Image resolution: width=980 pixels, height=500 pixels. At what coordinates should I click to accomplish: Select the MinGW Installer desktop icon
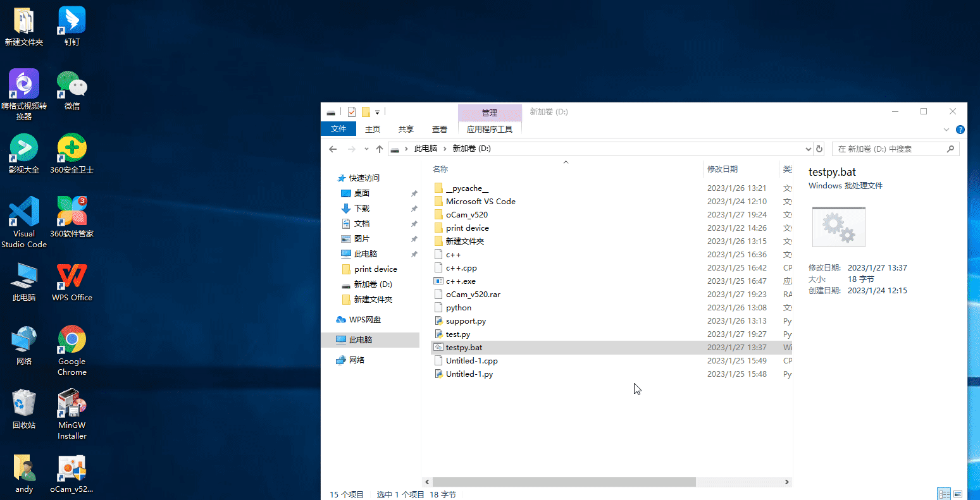click(x=72, y=415)
